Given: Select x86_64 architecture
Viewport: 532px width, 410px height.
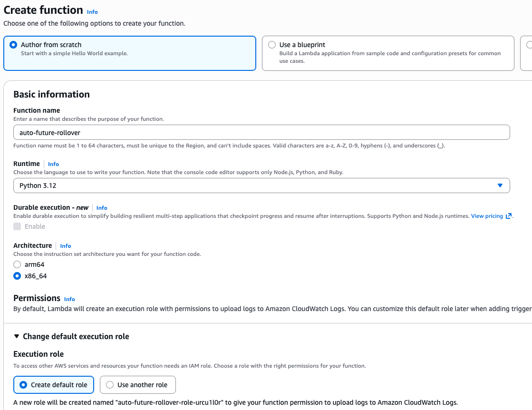Looking at the screenshot, I should tap(18, 276).
